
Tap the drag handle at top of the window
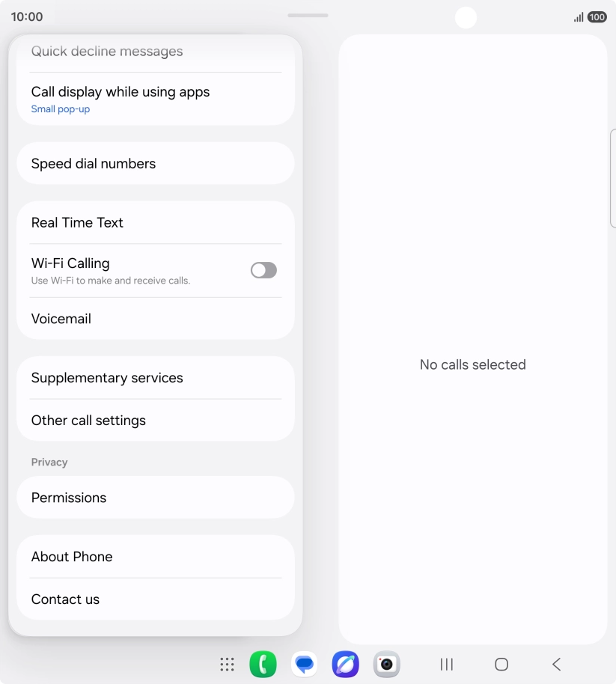click(308, 15)
